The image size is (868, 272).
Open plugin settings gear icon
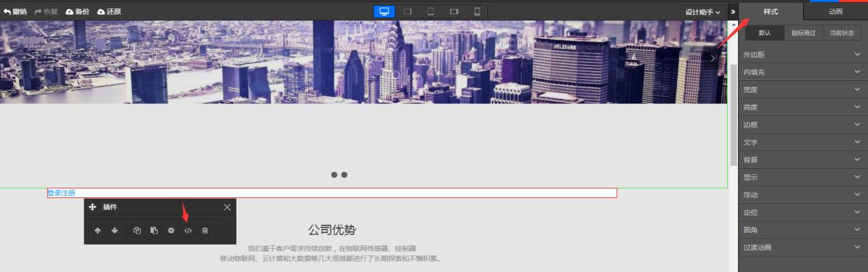tap(171, 231)
